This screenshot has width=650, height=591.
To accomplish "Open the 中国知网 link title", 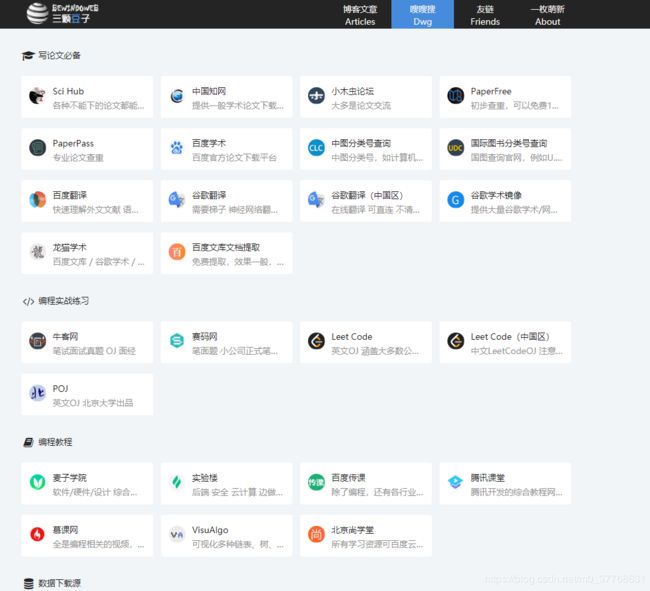I will point(209,91).
